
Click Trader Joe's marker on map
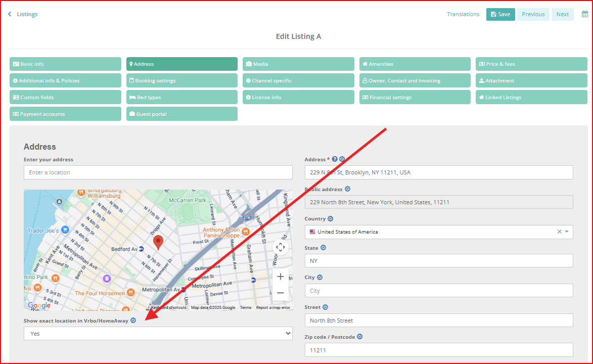point(65,230)
